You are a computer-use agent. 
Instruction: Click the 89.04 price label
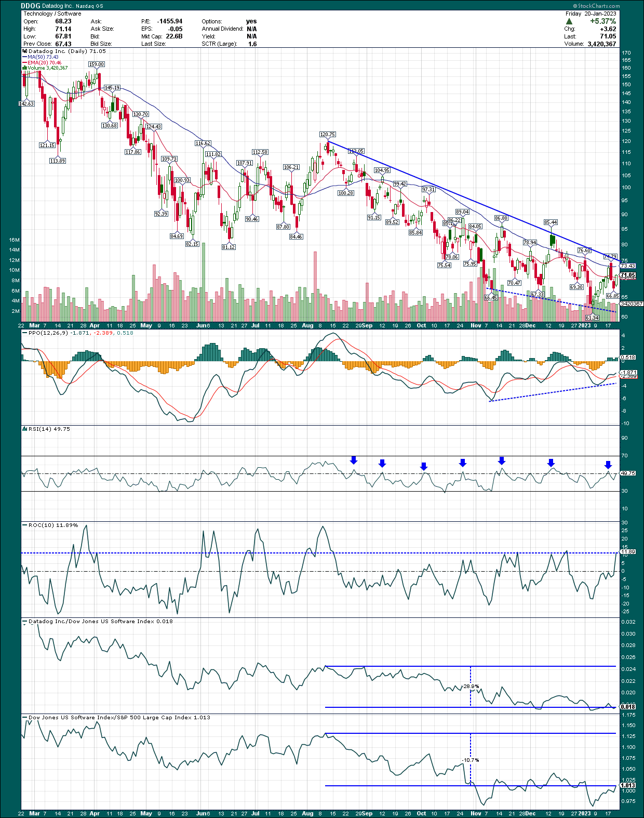tap(462, 212)
